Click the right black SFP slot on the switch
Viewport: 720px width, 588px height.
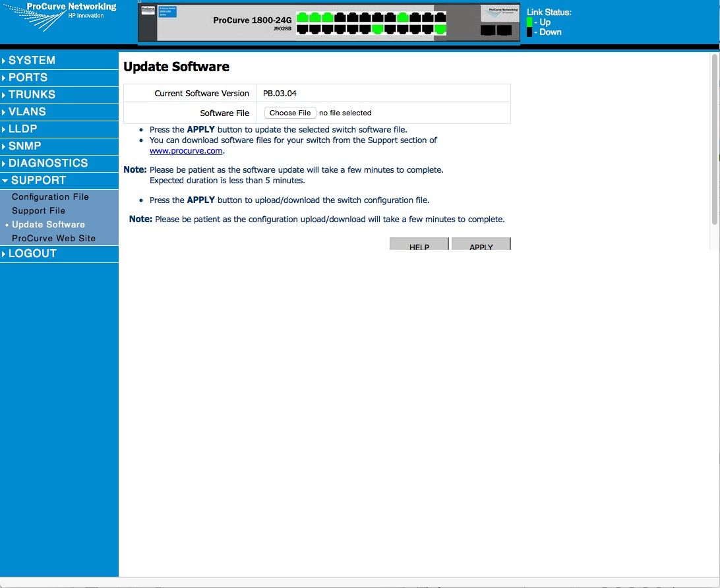coord(504,30)
